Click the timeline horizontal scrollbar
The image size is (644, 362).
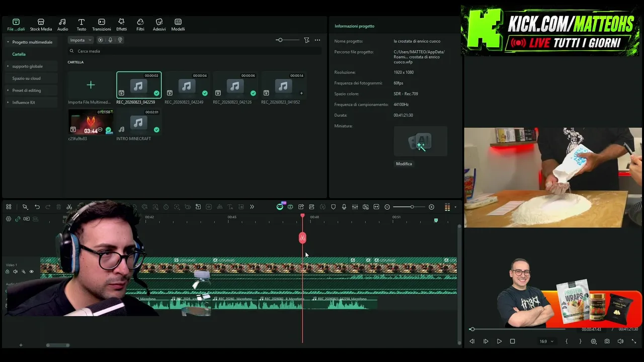pos(58,345)
